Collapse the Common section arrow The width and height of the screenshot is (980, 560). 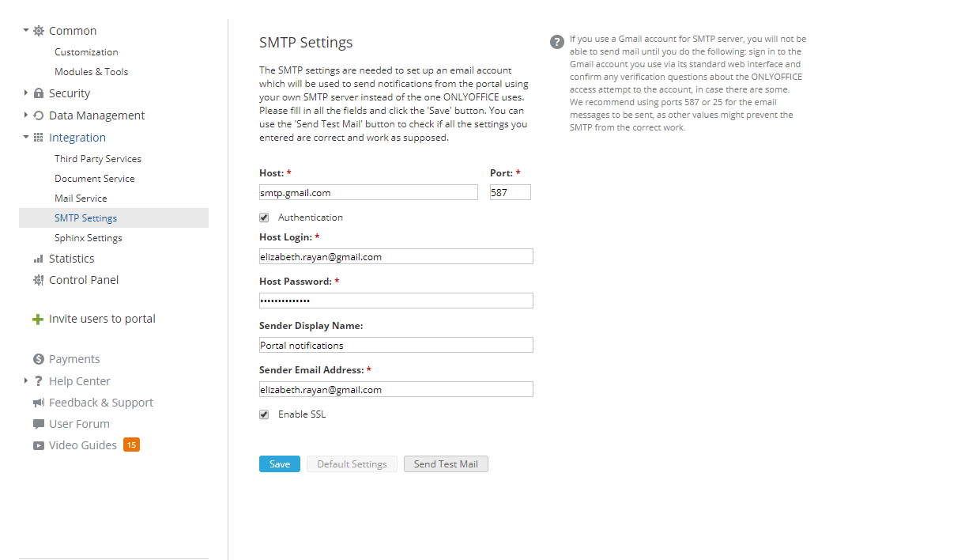26,31
